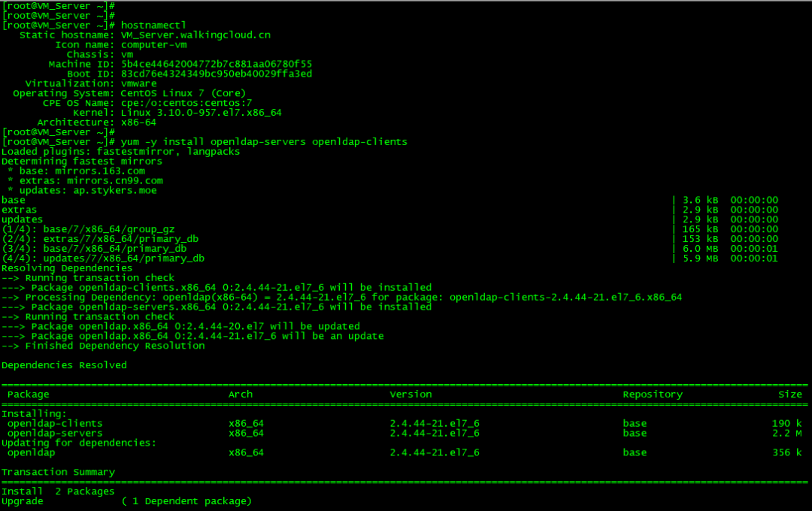Click the Arch column header
The height and width of the screenshot is (511, 812).
point(241,395)
